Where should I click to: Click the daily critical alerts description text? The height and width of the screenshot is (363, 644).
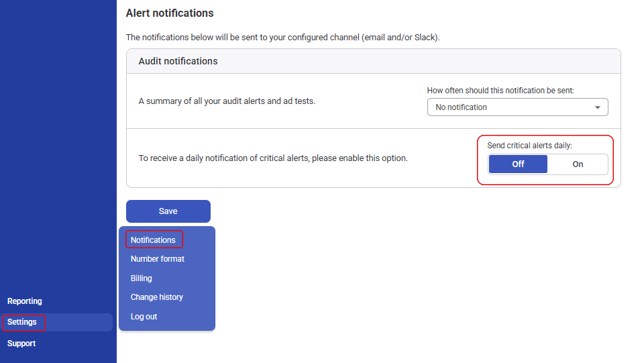pyautogui.click(x=273, y=158)
